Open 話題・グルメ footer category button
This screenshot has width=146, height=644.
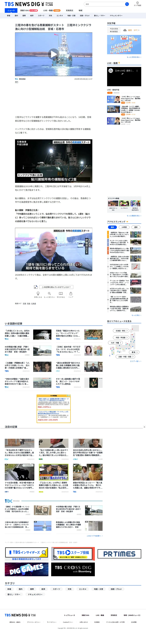pos(116,589)
